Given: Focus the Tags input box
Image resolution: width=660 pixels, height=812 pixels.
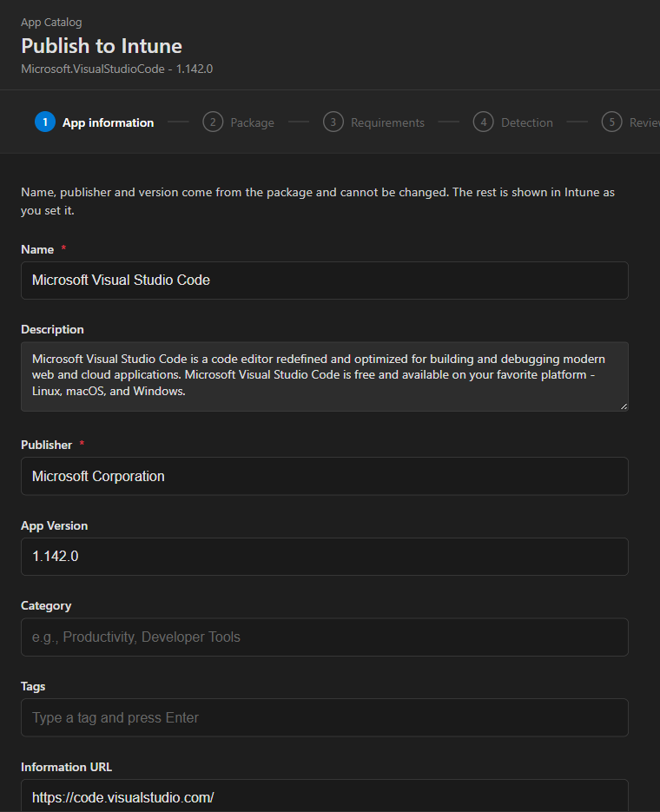Looking at the screenshot, I should [325, 717].
